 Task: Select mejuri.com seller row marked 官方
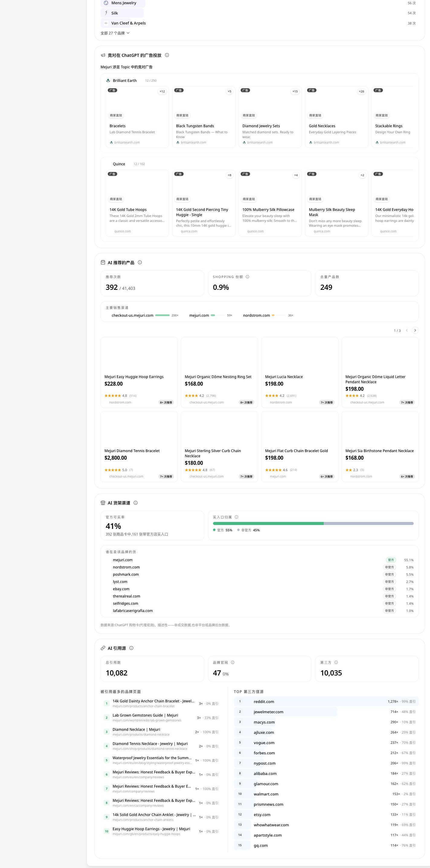(260, 560)
